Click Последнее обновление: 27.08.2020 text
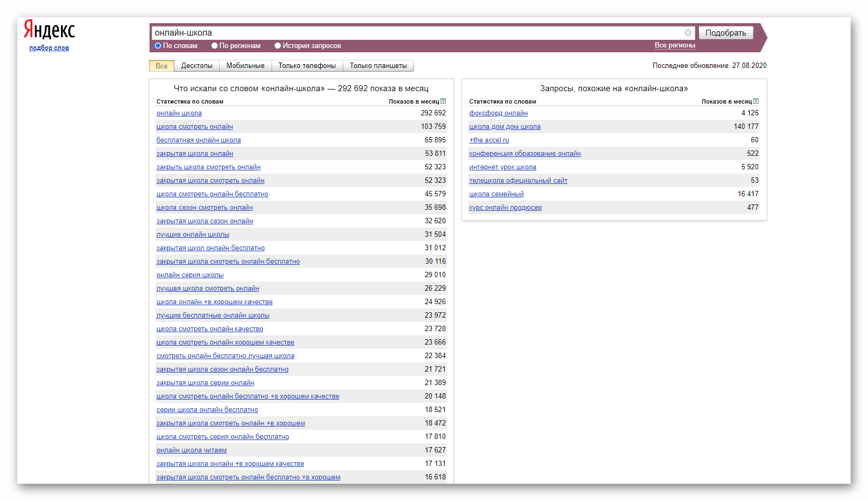 coord(709,66)
